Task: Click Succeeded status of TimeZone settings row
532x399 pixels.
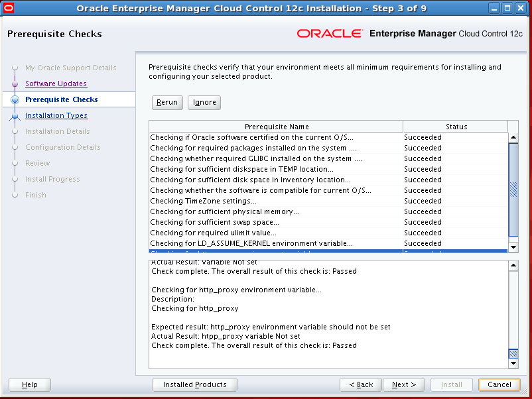Action: pos(423,201)
